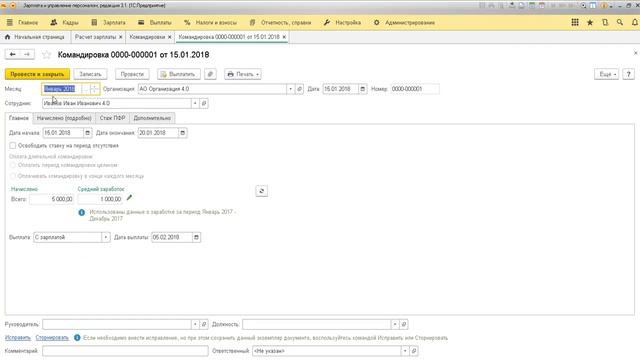The image size is (640, 360).
Task: Open the Еще menu button
Action: point(607,74)
